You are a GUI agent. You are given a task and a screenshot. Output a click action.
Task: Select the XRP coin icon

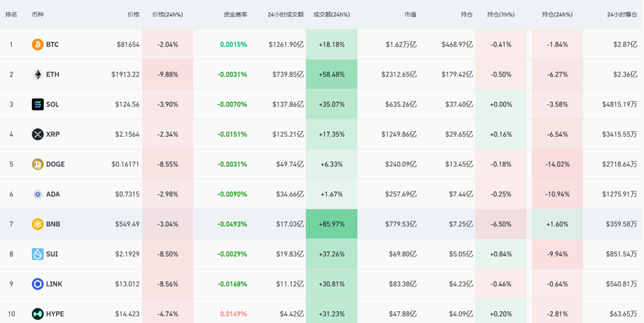[37, 134]
